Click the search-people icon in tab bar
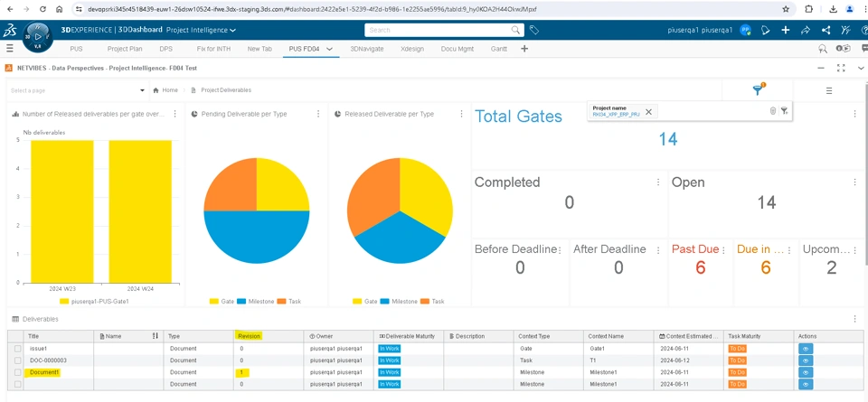Image resolution: width=868 pixels, height=402 pixels. pyautogui.click(x=823, y=49)
